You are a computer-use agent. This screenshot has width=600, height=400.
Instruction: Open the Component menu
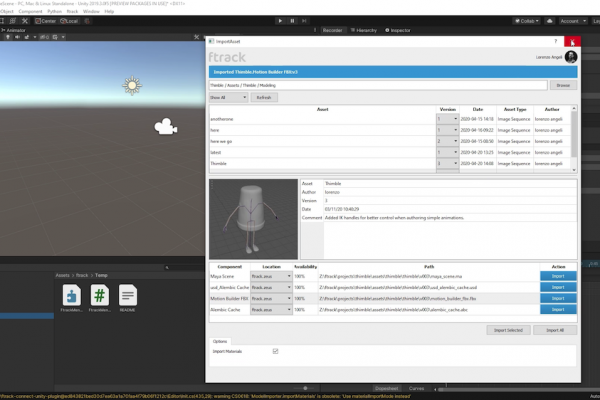pyautogui.click(x=30, y=11)
